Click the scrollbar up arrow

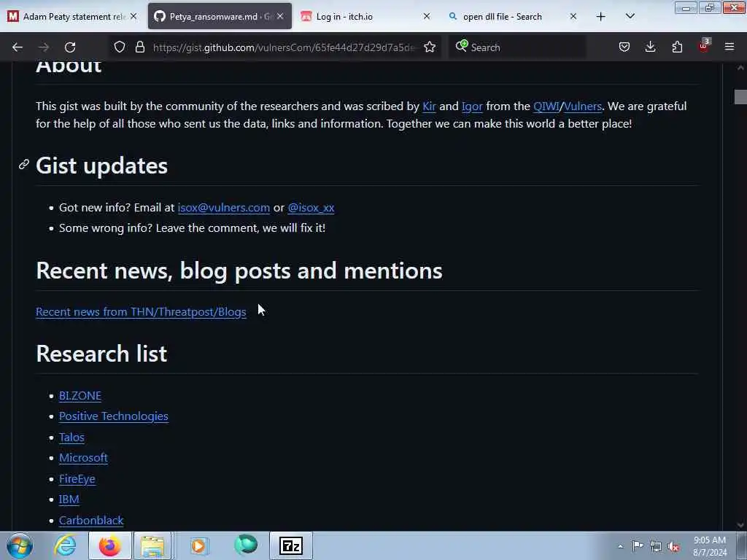740,68
